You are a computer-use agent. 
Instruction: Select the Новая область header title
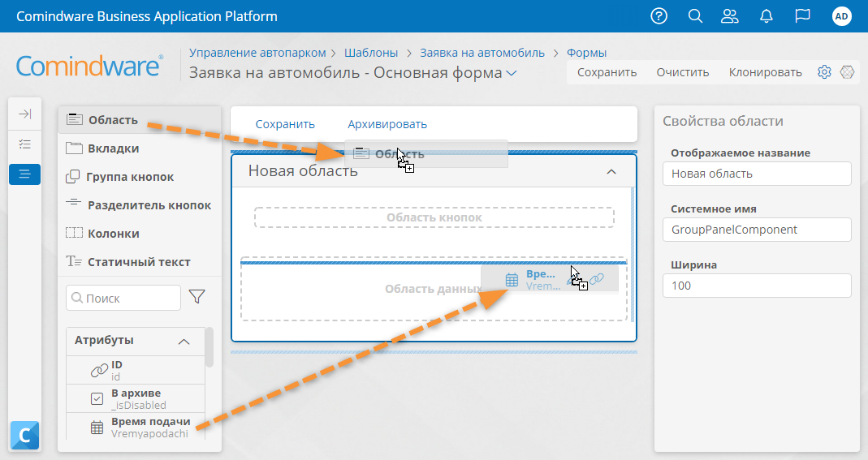click(303, 171)
